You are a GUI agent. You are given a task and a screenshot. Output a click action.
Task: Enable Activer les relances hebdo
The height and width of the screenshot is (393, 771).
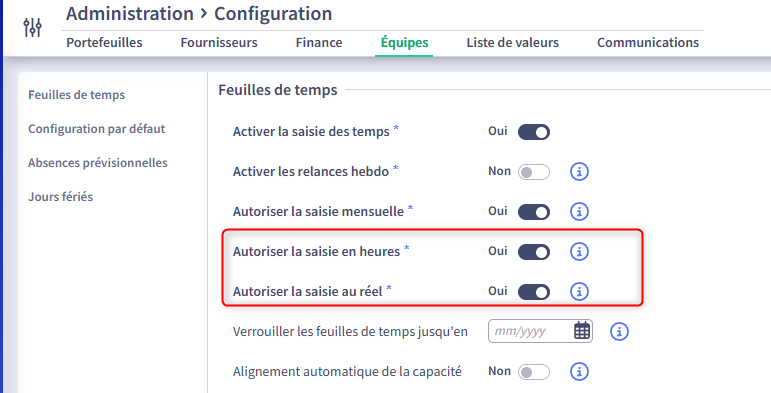[534, 172]
